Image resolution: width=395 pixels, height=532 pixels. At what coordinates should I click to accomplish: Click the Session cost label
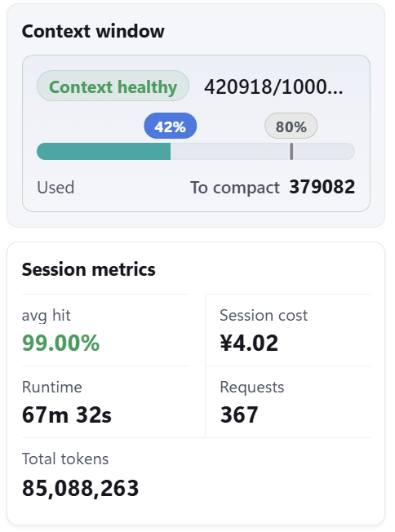click(x=264, y=315)
